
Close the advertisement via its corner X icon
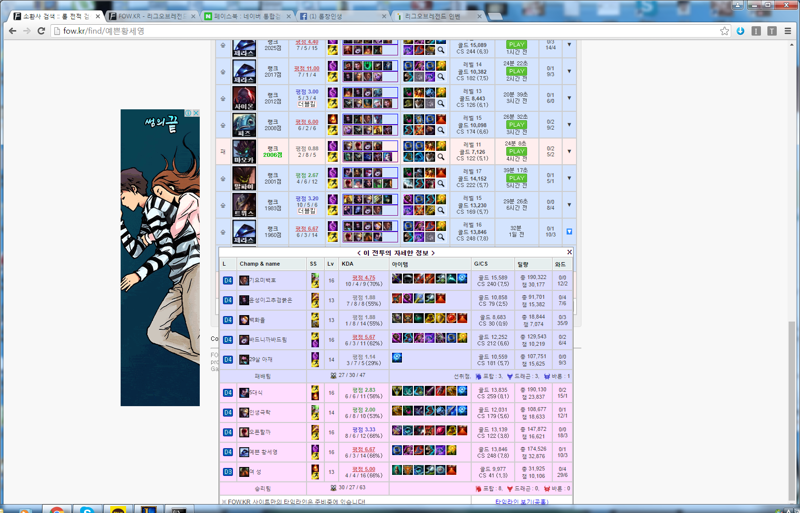point(195,113)
